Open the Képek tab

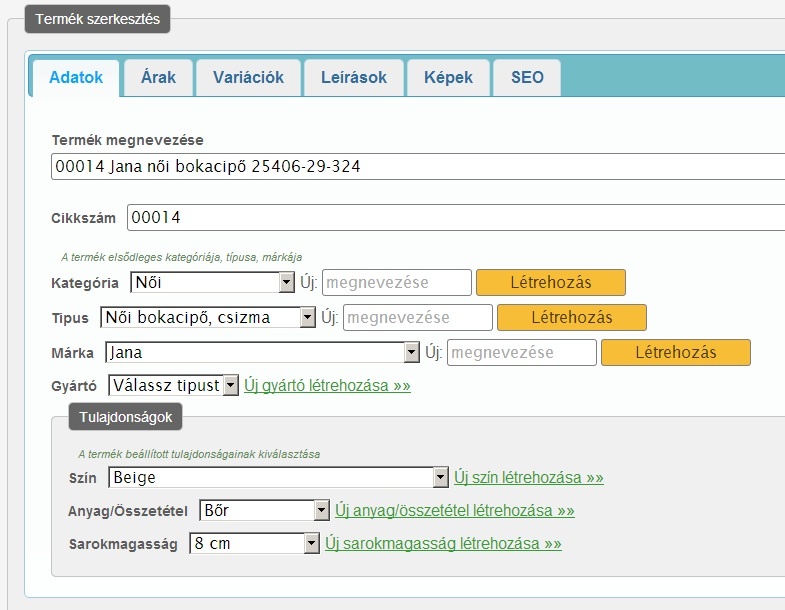pyautogui.click(x=448, y=78)
